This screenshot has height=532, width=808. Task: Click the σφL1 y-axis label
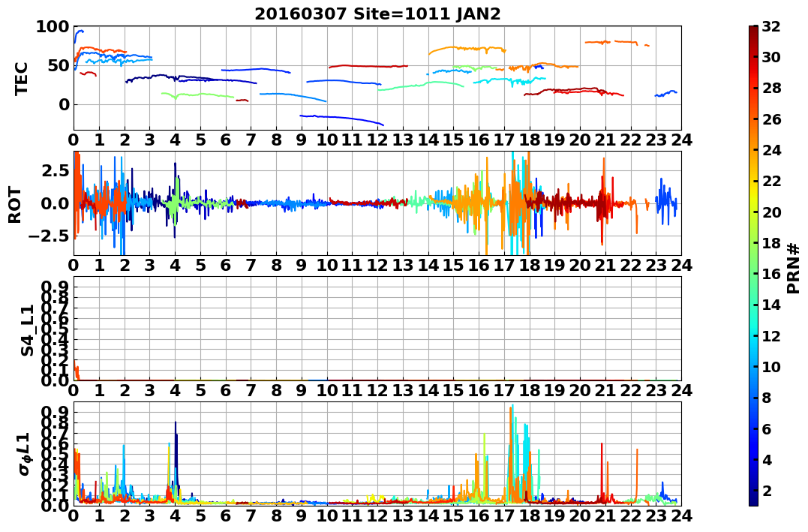click(x=26, y=454)
